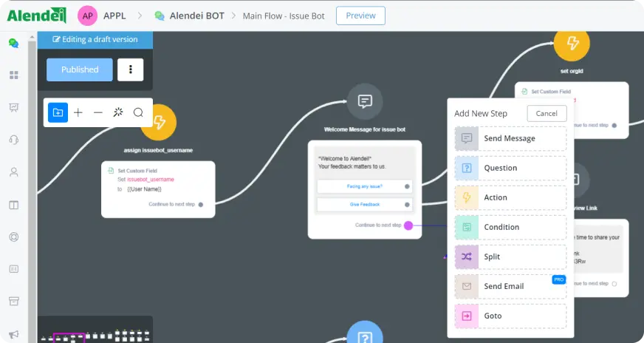Click issuebot_username field name

(x=151, y=180)
